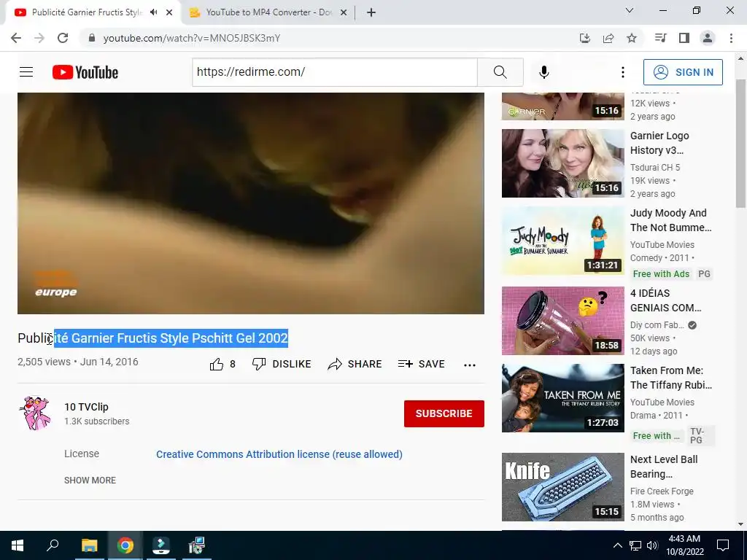The image size is (747, 560).
Task: Click the install/download page icon in address bar
Action: coord(584,38)
